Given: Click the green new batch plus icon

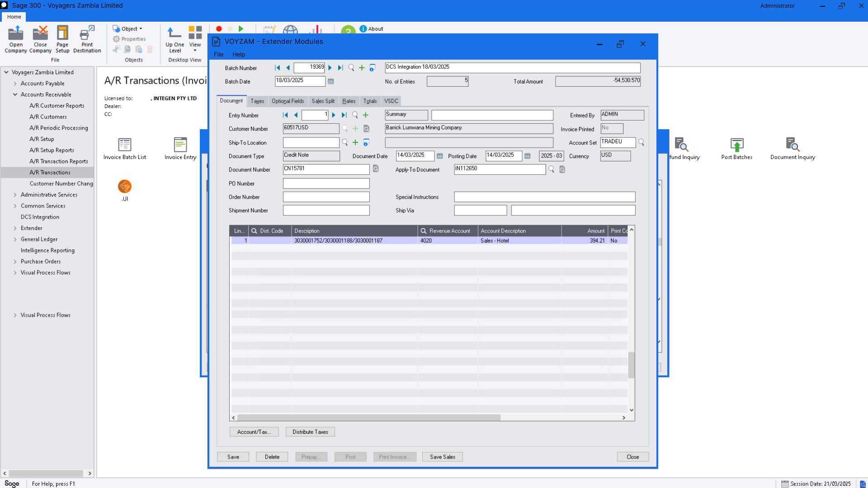Looking at the screenshot, I should pos(362,68).
